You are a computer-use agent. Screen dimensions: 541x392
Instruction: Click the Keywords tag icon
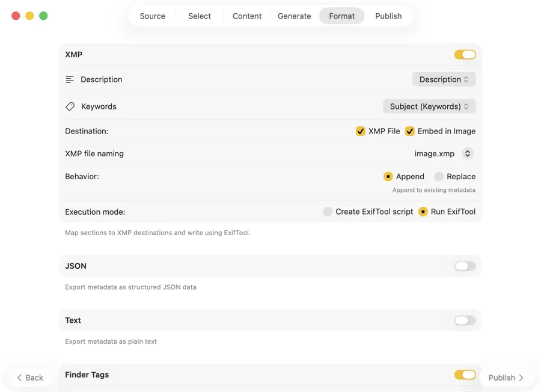tap(70, 106)
